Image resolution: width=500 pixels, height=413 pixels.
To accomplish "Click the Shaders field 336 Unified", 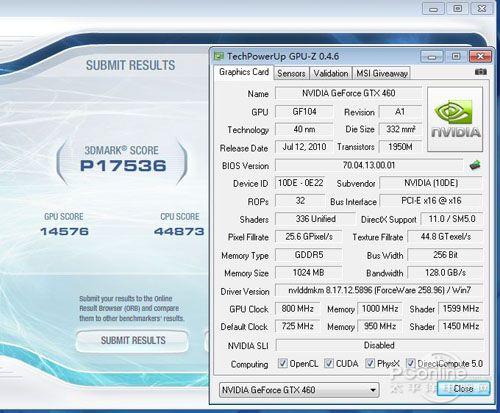I will [x=315, y=219].
